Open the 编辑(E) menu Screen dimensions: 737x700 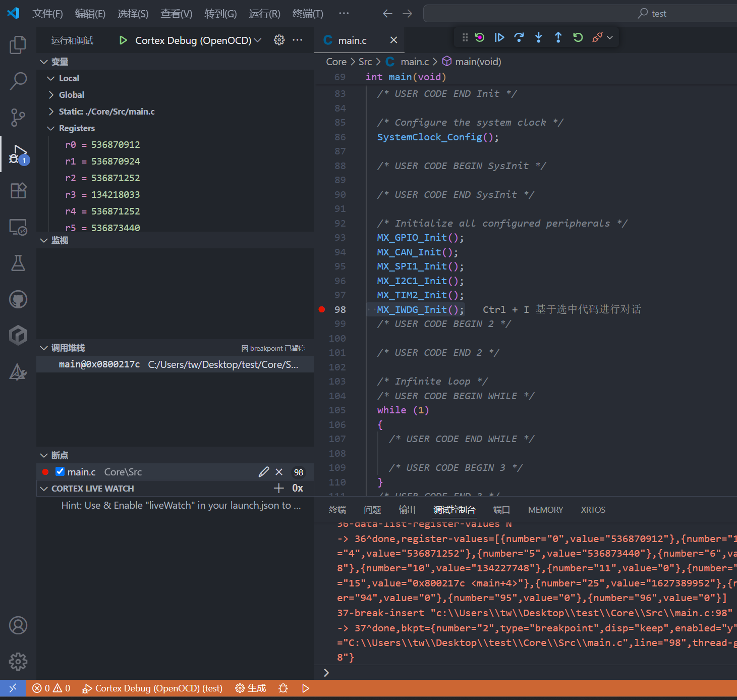point(90,14)
